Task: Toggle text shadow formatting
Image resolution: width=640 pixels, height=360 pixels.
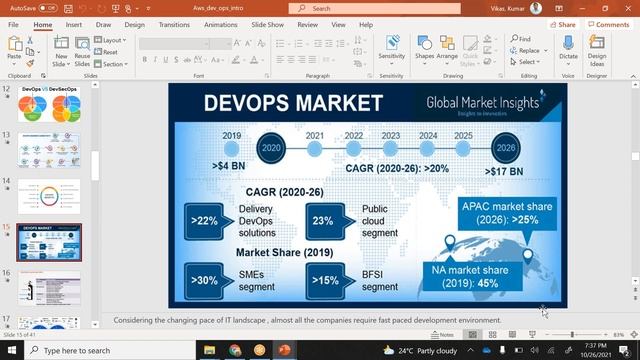Action: tap(176, 60)
